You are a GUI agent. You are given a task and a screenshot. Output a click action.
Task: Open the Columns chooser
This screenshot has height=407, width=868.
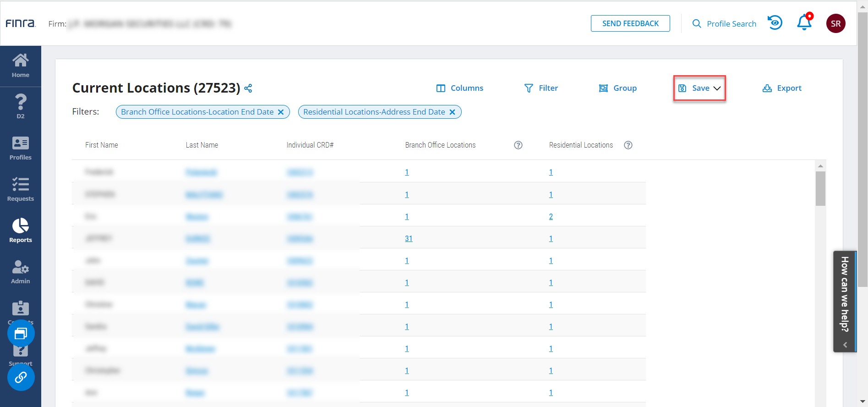click(459, 88)
